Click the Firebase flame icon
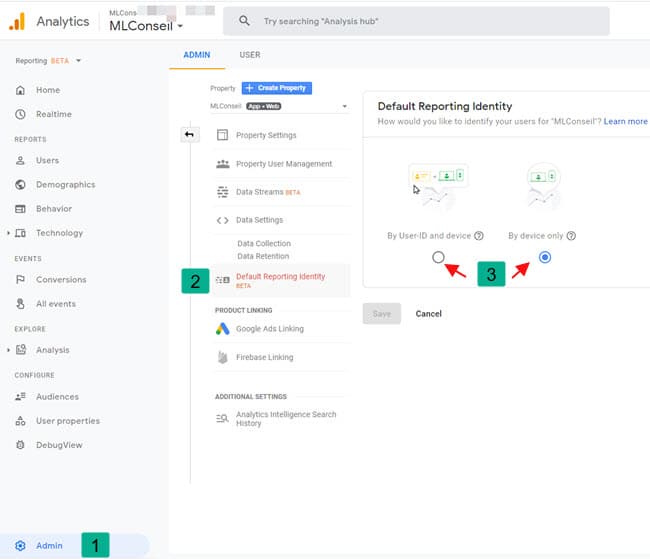 pyautogui.click(x=223, y=357)
